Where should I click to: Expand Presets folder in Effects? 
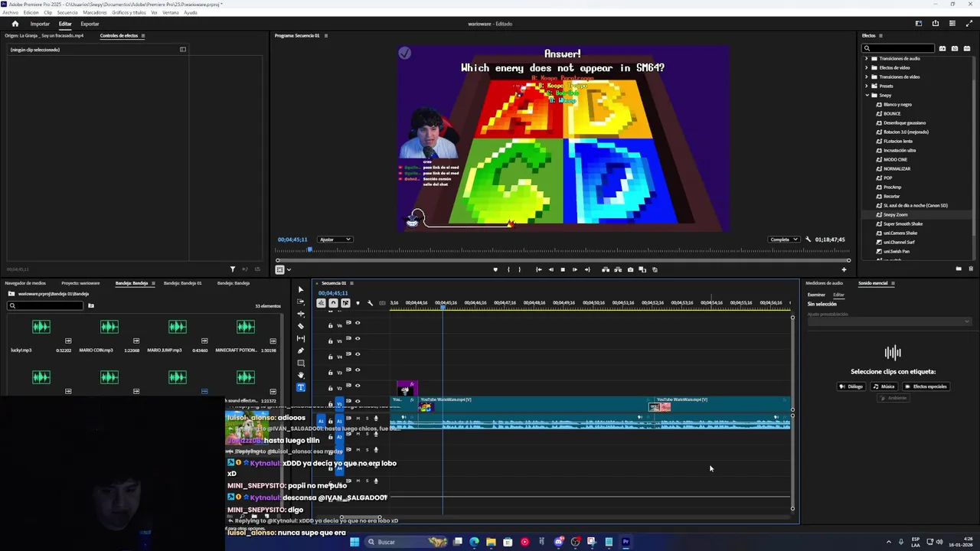click(x=866, y=86)
